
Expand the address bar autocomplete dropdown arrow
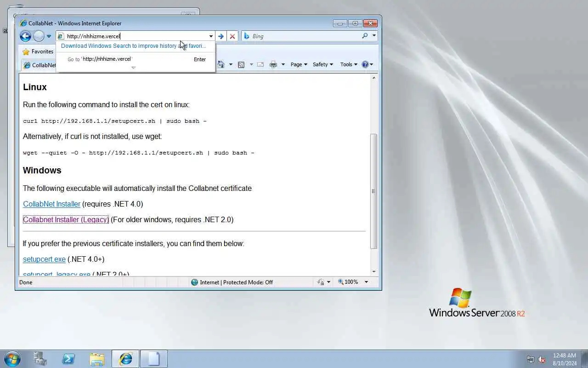point(211,36)
